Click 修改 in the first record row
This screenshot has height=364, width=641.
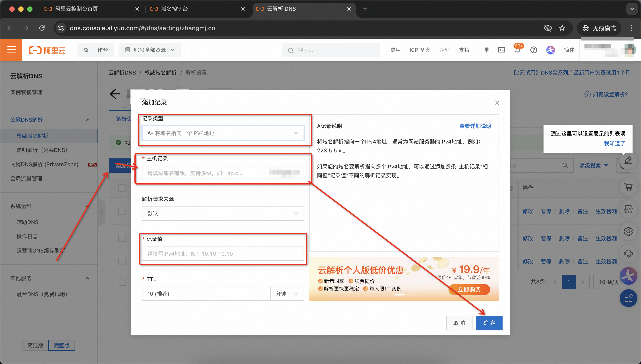point(528,211)
